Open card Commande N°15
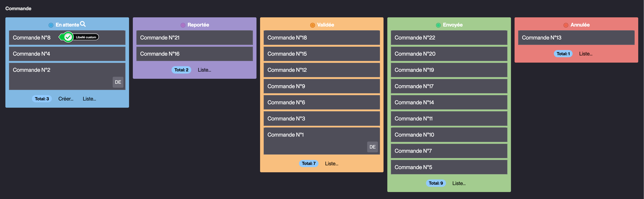Screen dimensions: 644x199 tap(322, 54)
